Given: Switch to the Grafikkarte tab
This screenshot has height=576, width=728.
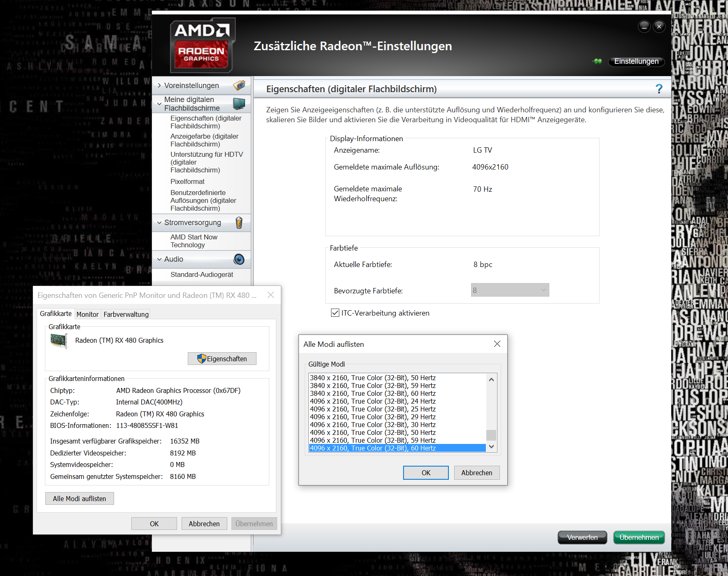Looking at the screenshot, I should click(x=56, y=314).
